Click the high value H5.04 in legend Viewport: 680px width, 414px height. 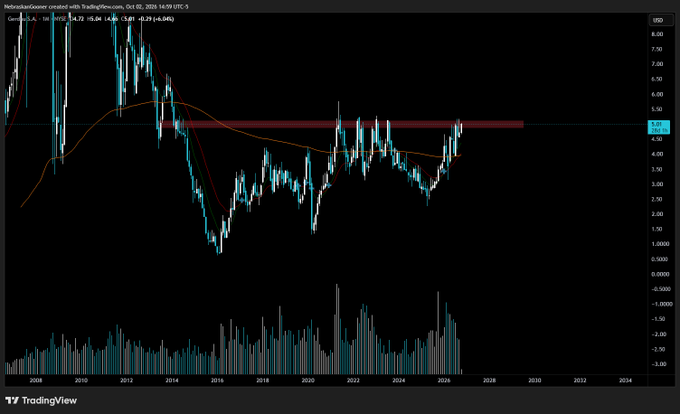[x=94, y=19]
